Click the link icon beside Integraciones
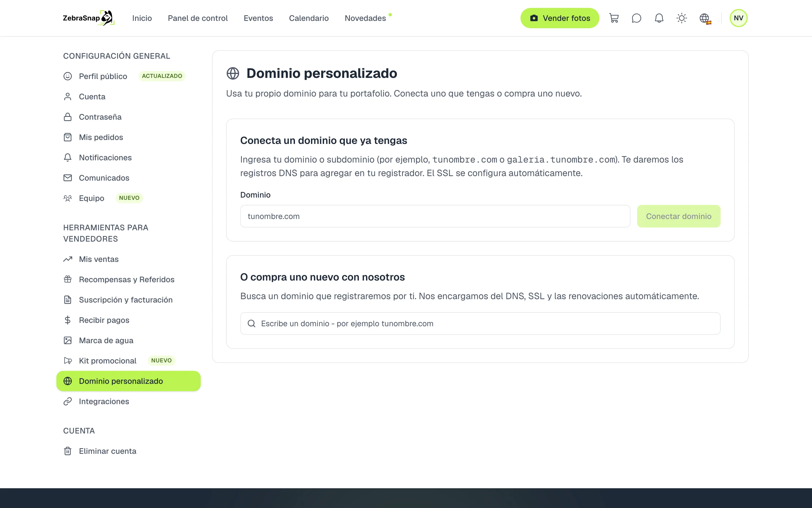Screen dimensions: 812x508 tap(68, 402)
